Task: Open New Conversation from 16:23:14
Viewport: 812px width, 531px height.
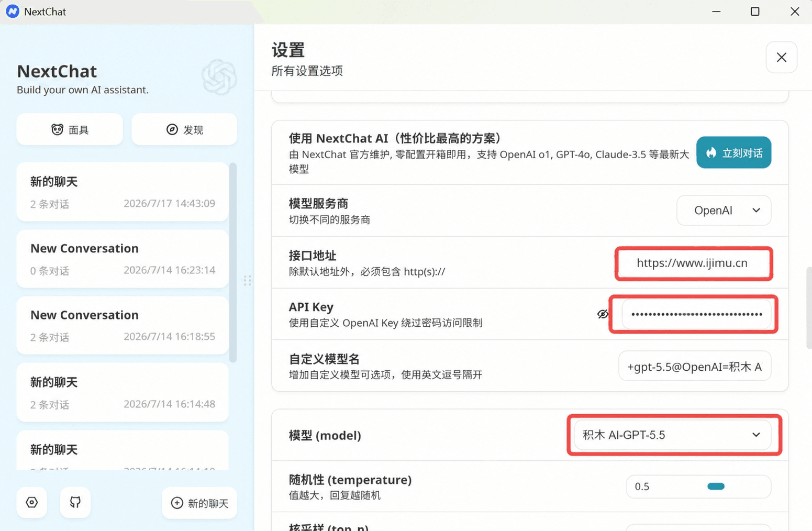Action: click(123, 259)
